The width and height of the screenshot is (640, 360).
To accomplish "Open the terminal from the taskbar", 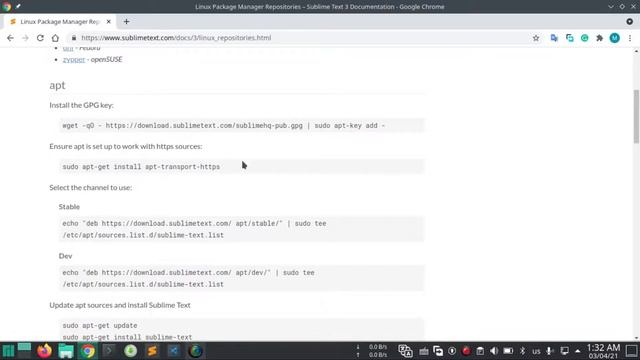I will pos(109,351).
